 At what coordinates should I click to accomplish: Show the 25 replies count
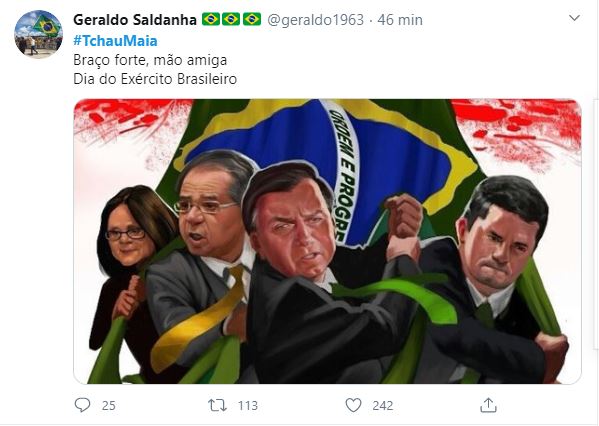pyautogui.click(x=109, y=405)
